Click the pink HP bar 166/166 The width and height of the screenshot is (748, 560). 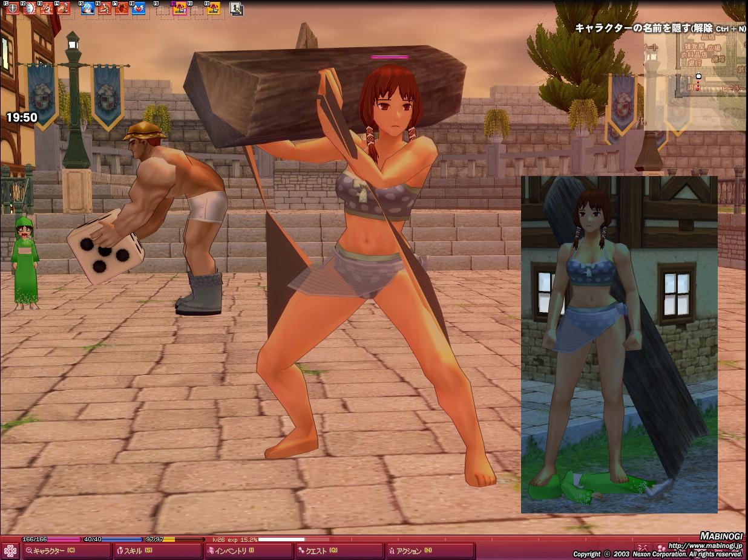(x=51, y=539)
